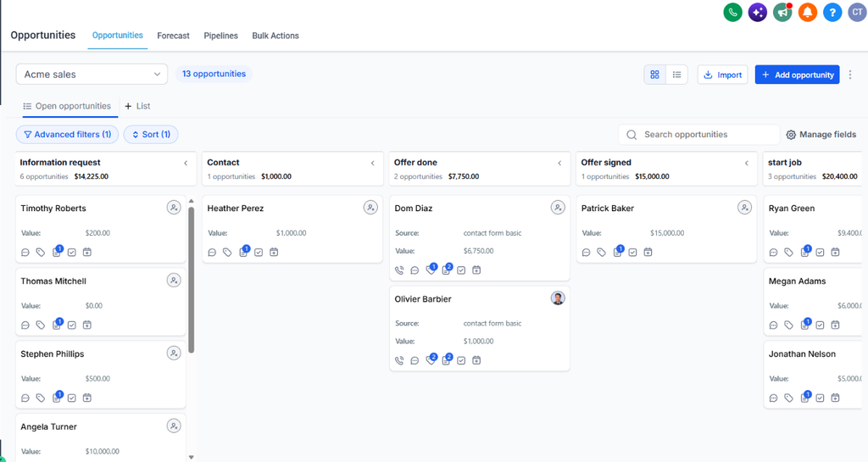Click calendar icon on Olivier Barbier card
This screenshot has width=868, height=462.
point(476,360)
